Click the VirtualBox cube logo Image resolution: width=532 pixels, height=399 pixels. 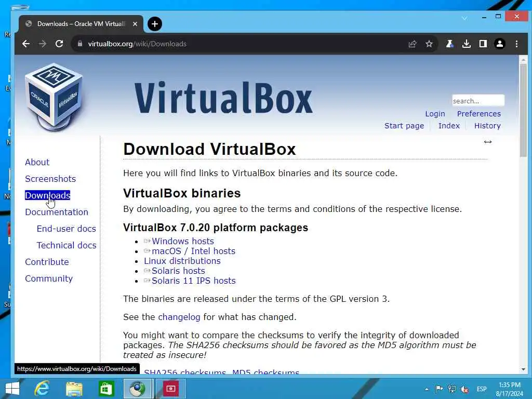tap(54, 97)
